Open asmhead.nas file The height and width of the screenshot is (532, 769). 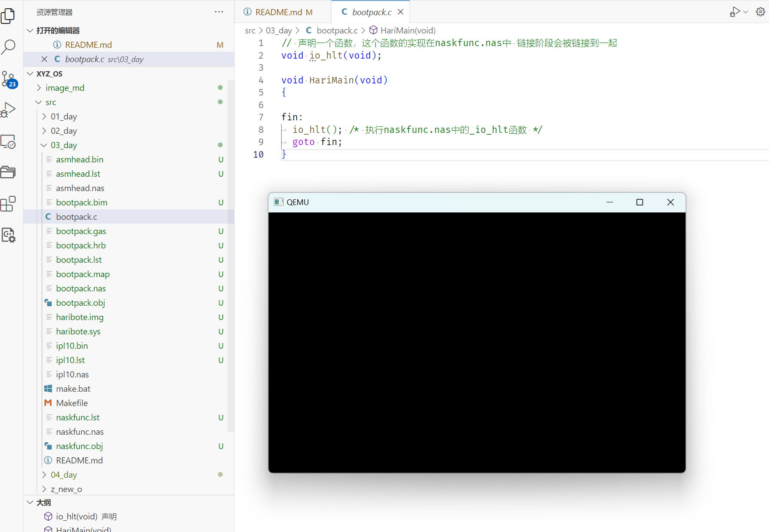80,188
